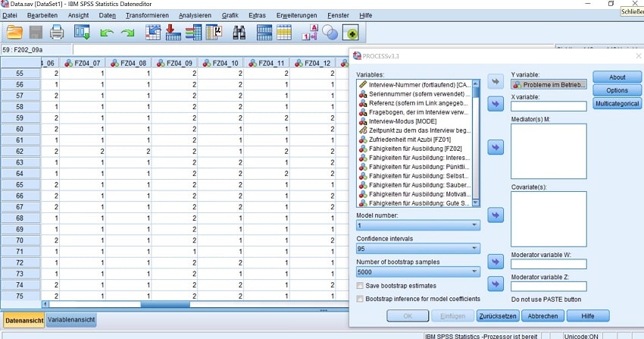The width and height of the screenshot is (644, 339).
Task: Open the Analysieren menu
Action: tap(195, 15)
